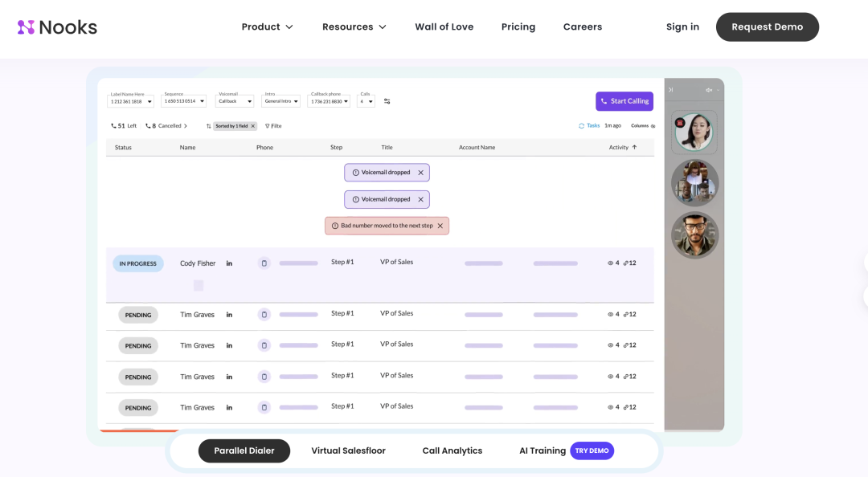Open the Product dropdown menu
This screenshot has height=477, width=868.
point(267,26)
